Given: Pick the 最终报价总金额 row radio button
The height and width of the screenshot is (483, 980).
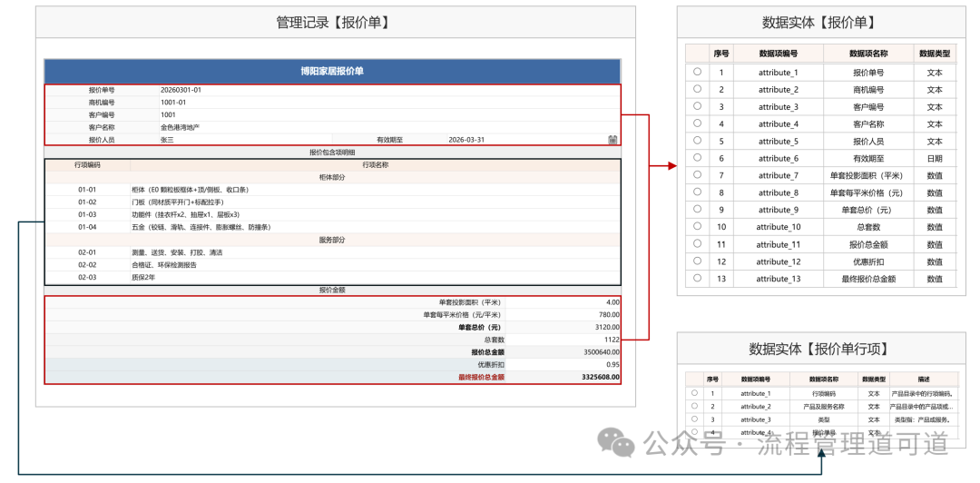Looking at the screenshot, I should 697,278.
